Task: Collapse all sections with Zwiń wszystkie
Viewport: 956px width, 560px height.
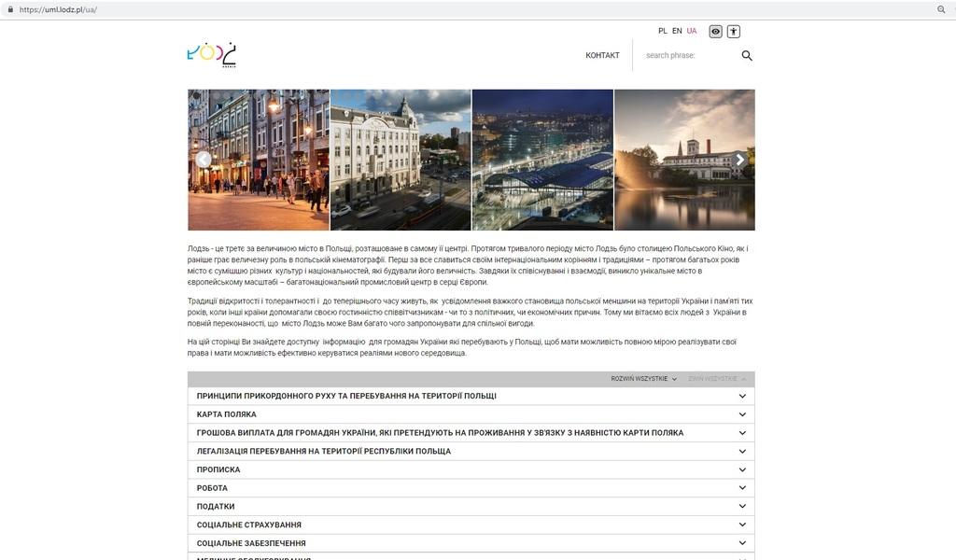Action: (x=717, y=379)
